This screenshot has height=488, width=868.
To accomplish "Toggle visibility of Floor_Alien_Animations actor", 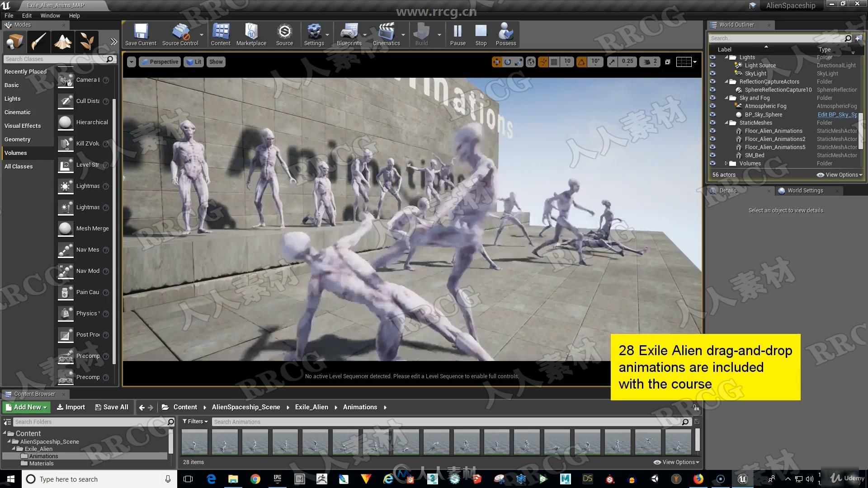I will point(713,131).
